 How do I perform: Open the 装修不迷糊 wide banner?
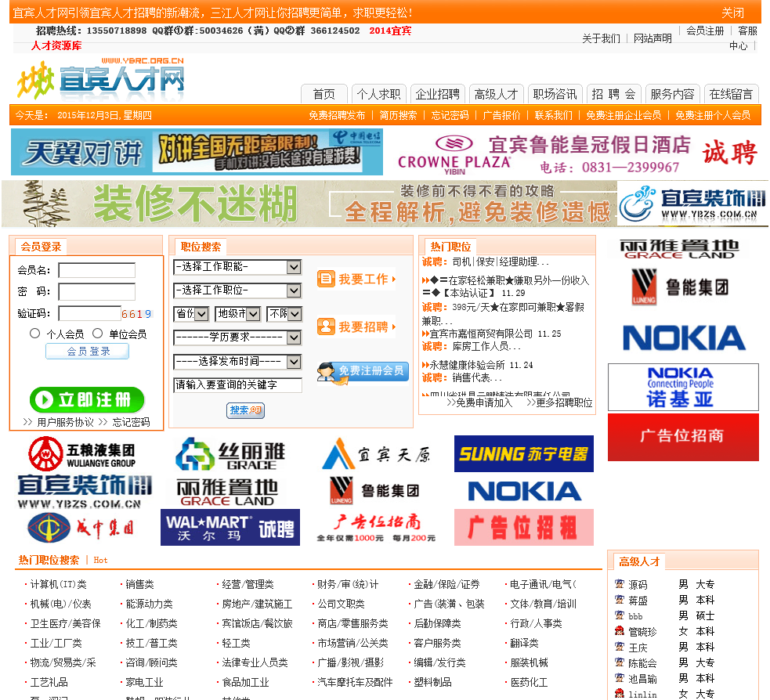click(385, 204)
